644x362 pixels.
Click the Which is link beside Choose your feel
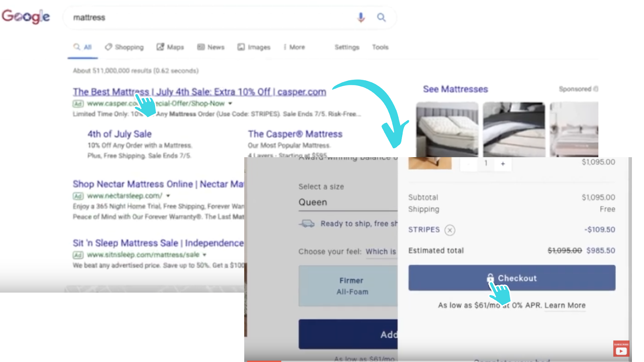click(x=381, y=252)
